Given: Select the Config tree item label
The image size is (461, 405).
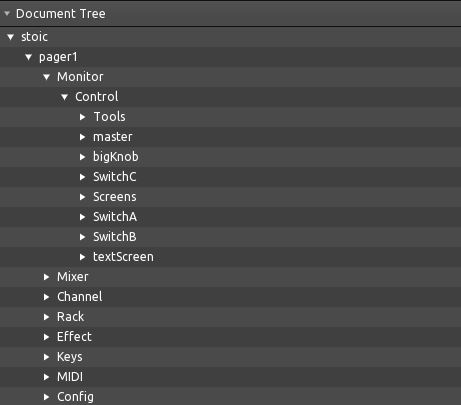Looking at the screenshot, I should 76,397.
